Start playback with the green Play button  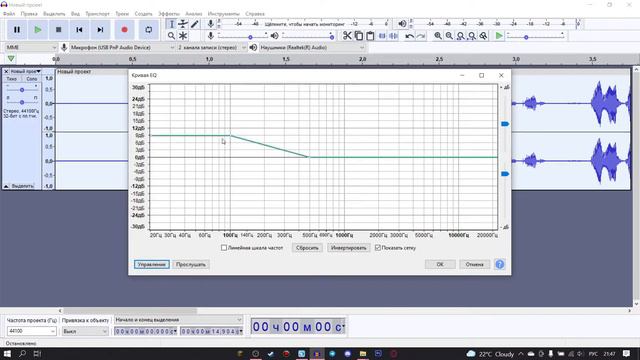(x=38, y=30)
